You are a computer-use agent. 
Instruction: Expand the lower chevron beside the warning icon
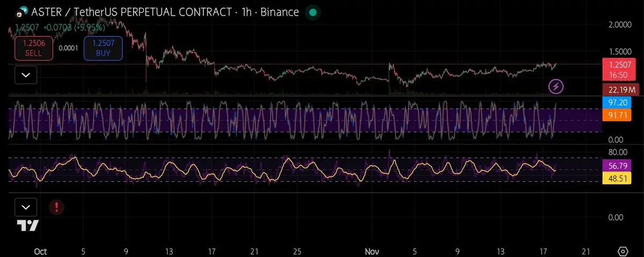click(26, 207)
